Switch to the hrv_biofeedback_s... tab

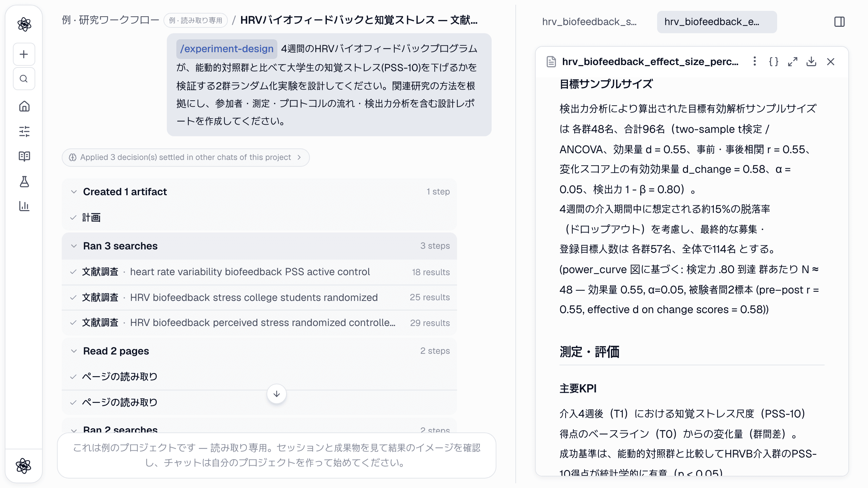[x=589, y=22]
